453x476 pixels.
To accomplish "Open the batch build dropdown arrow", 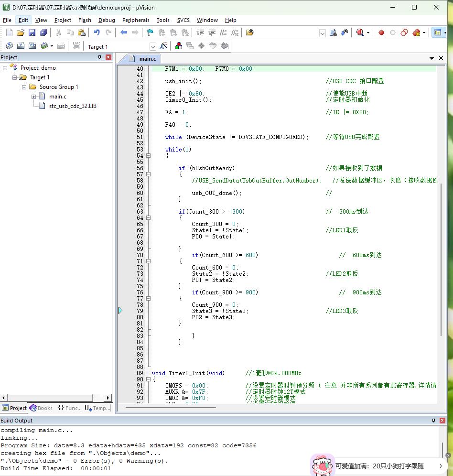I will 52,46.
